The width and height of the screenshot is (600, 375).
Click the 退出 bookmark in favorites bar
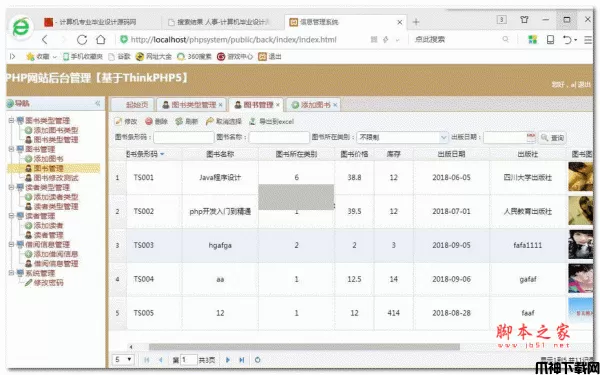[x=270, y=57]
